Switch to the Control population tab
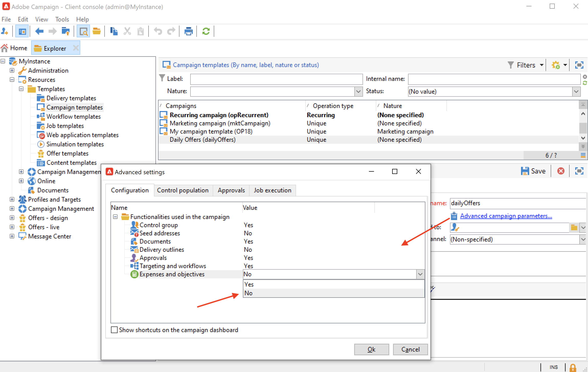 tap(183, 190)
